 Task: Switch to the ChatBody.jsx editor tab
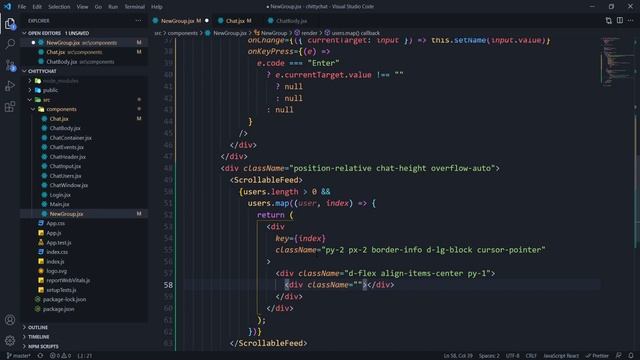pos(291,20)
